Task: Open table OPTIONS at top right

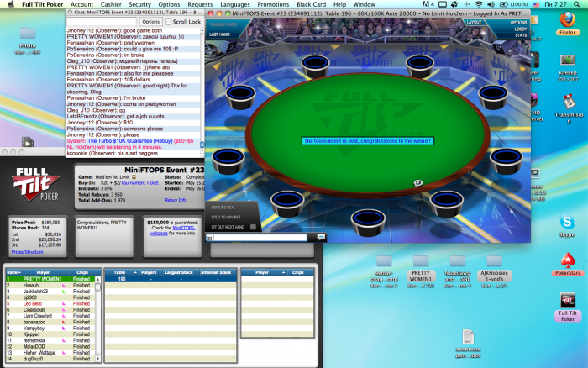Action: coord(518,23)
